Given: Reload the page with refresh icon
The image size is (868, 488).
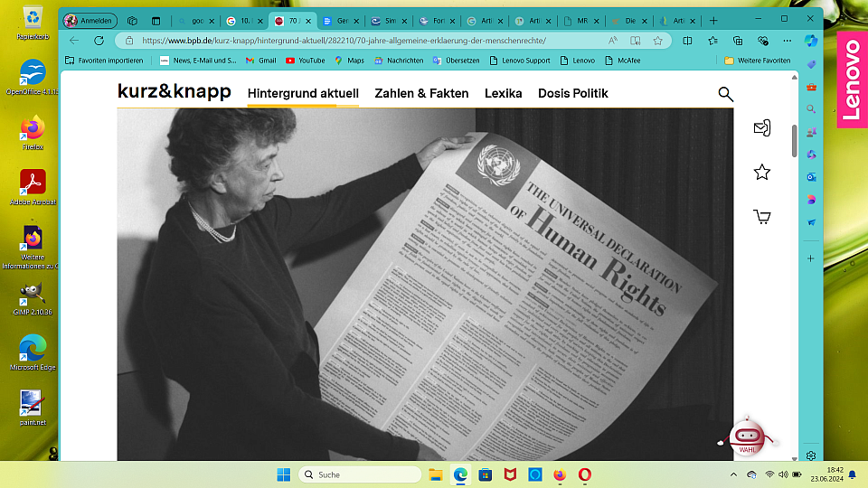Looking at the screenshot, I should pyautogui.click(x=99, y=41).
